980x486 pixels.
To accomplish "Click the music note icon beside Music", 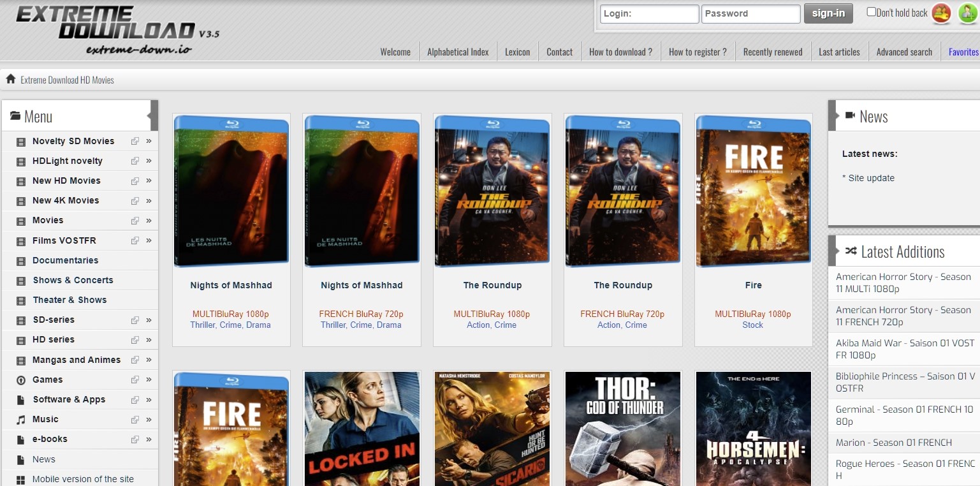I will pyautogui.click(x=21, y=420).
